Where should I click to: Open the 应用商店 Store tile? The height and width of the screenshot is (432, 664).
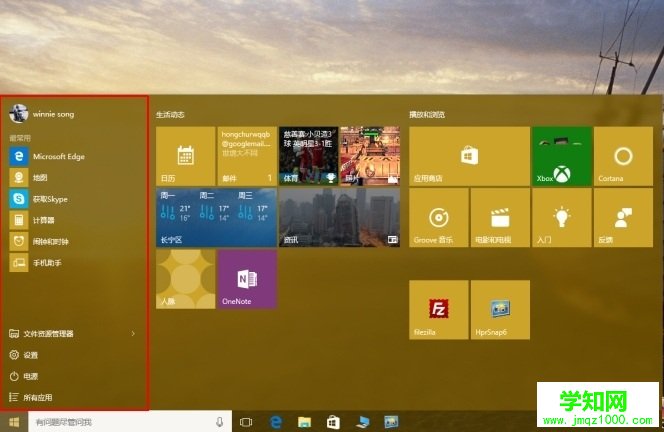pyautogui.click(x=469, y=156)
